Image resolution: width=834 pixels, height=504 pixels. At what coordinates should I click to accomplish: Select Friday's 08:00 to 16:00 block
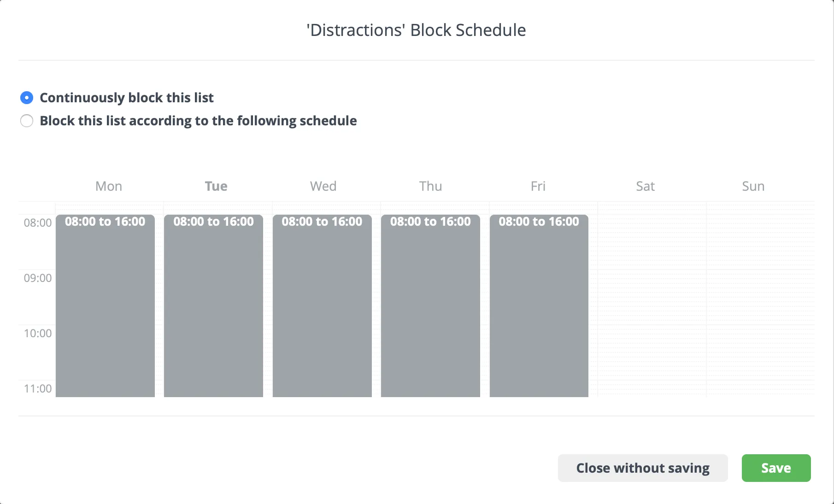[538, 304]
